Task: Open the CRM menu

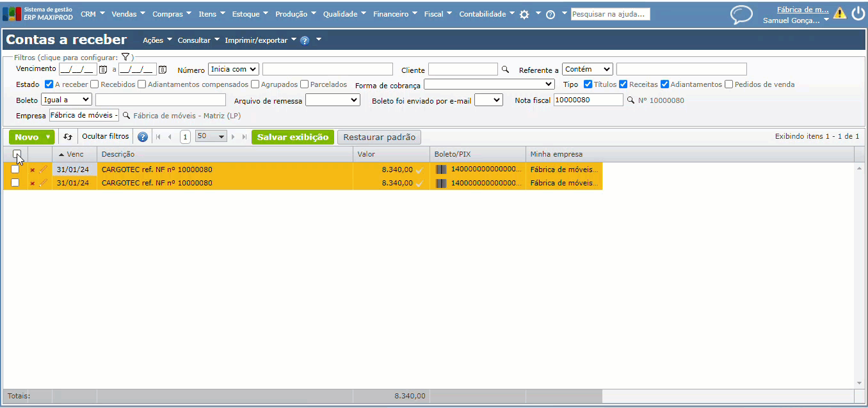Action: coord(92,14)
